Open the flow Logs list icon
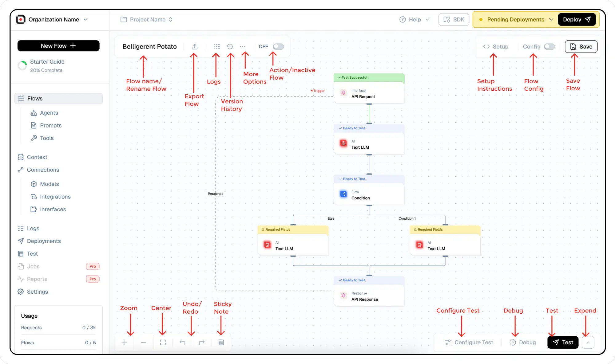The width and height of the screenshot is (615, 364). point(217,46)
